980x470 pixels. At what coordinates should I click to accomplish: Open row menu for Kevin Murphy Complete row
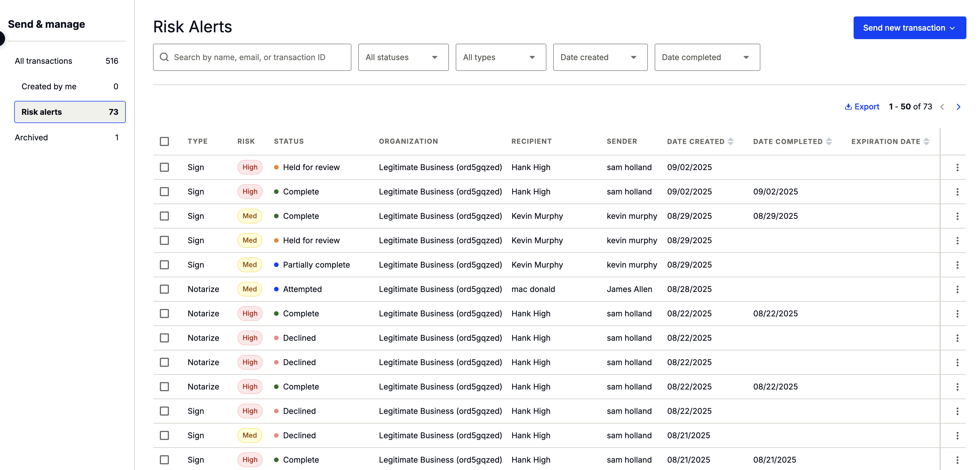coord(957,216)
